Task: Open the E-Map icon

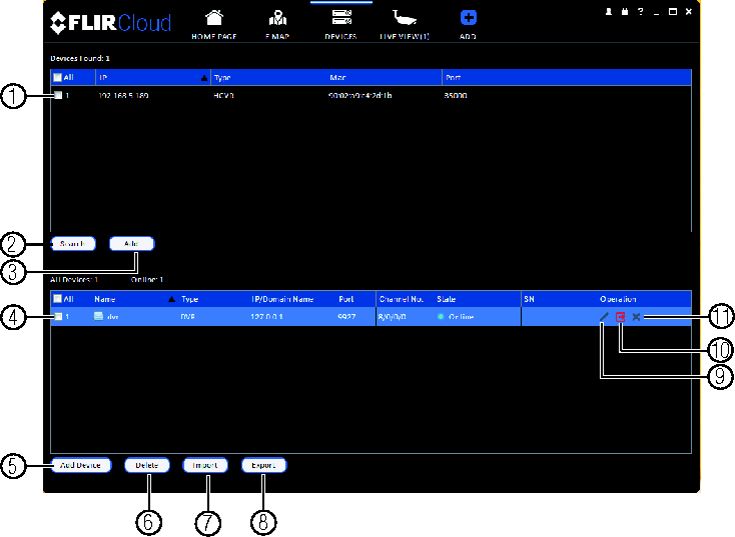Action: point(278,18)
